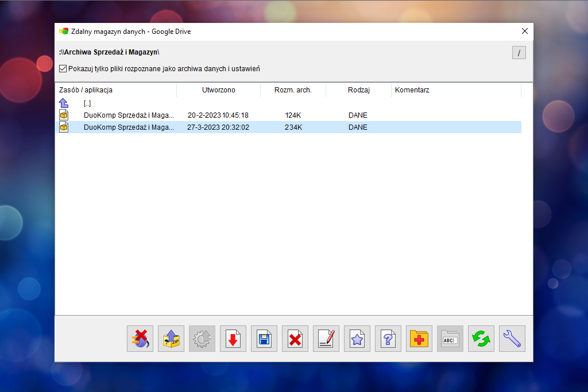
Task: Click the date '27-3-2023 20:32:02'
Action: point(218,127)
